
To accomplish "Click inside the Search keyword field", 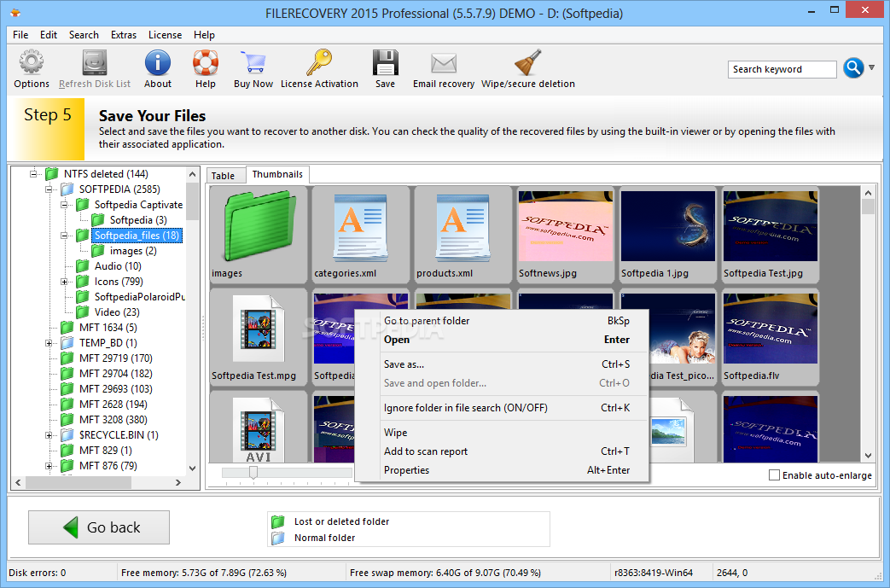I will click(x=782, y=69).
